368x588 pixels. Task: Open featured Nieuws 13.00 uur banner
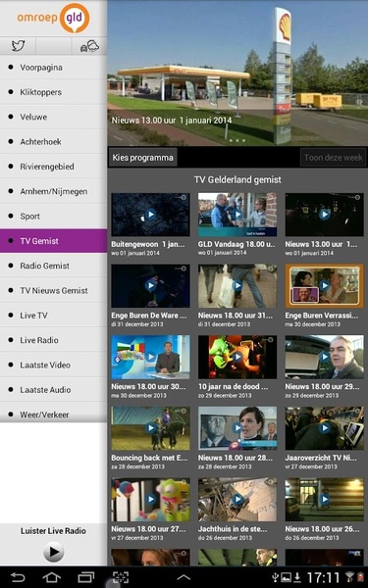pos(237,73)
